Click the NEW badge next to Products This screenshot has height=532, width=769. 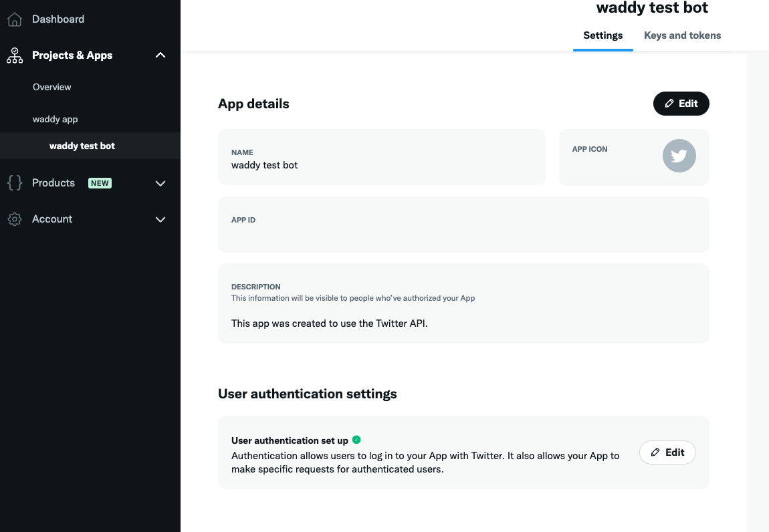pos(100,183)
